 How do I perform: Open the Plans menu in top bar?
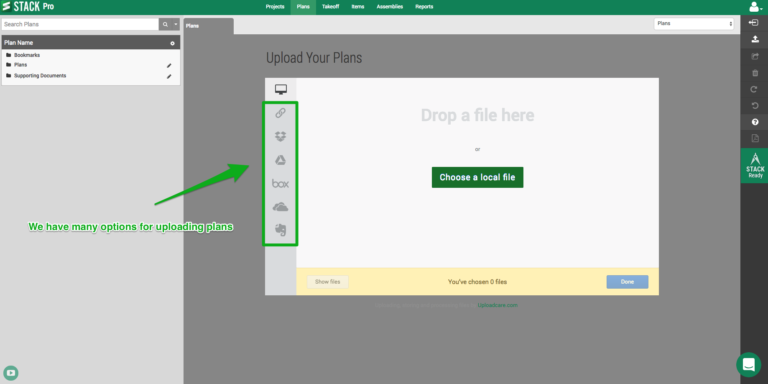coord(303,7)
